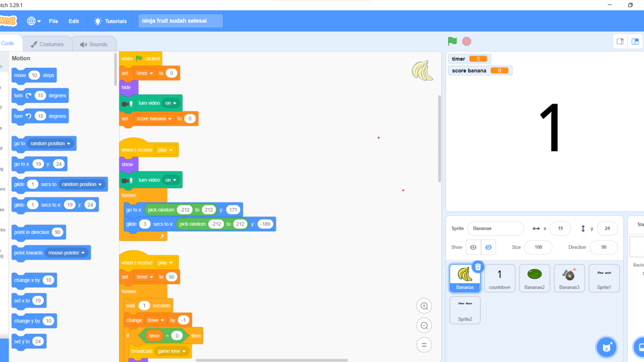Switch to Sounds tab
This screenshot has width=644, height=362.
tap(94, 44)
